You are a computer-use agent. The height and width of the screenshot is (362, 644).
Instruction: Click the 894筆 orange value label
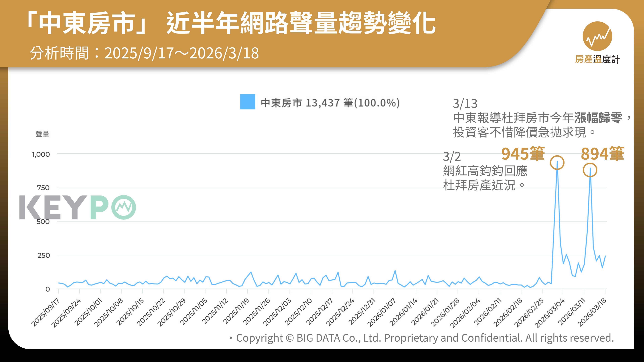(603, 154)
